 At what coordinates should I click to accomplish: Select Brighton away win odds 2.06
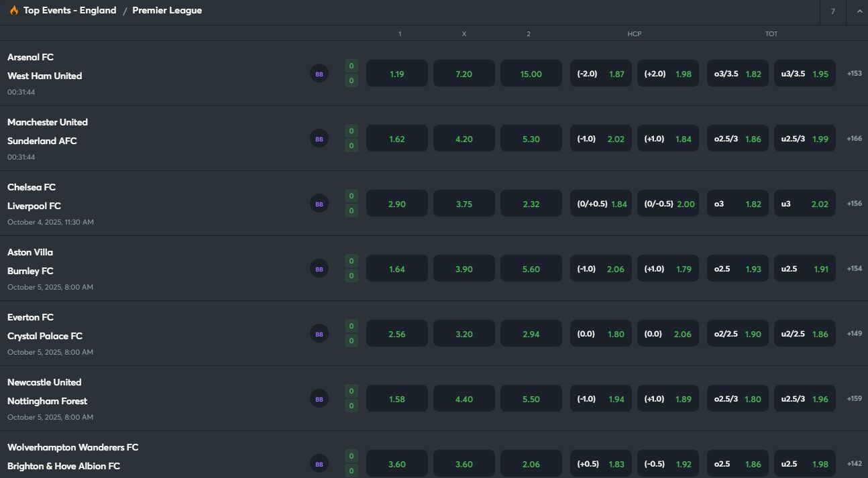pyautogui.click(x=531, y=464)
